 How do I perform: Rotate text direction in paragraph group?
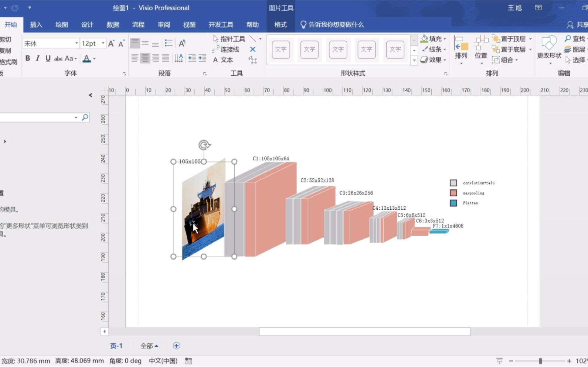point(179,58)
